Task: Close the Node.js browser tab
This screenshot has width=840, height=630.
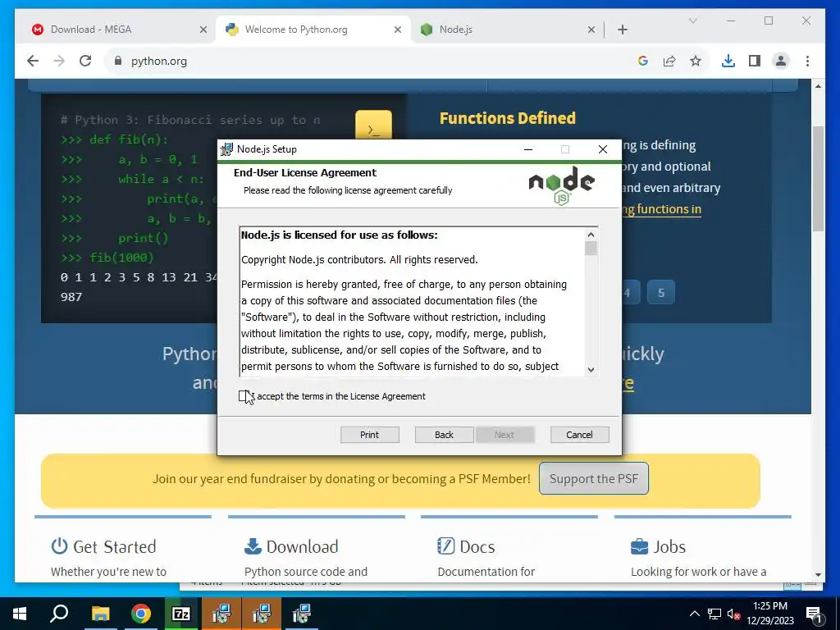Action: tap(591, 30)
